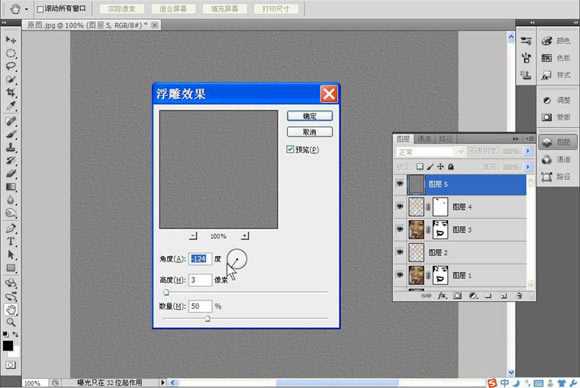This screenshot has height=388, width=580.
Task: Click the 打印尺寸 button
Action: [x=276, y=9]
